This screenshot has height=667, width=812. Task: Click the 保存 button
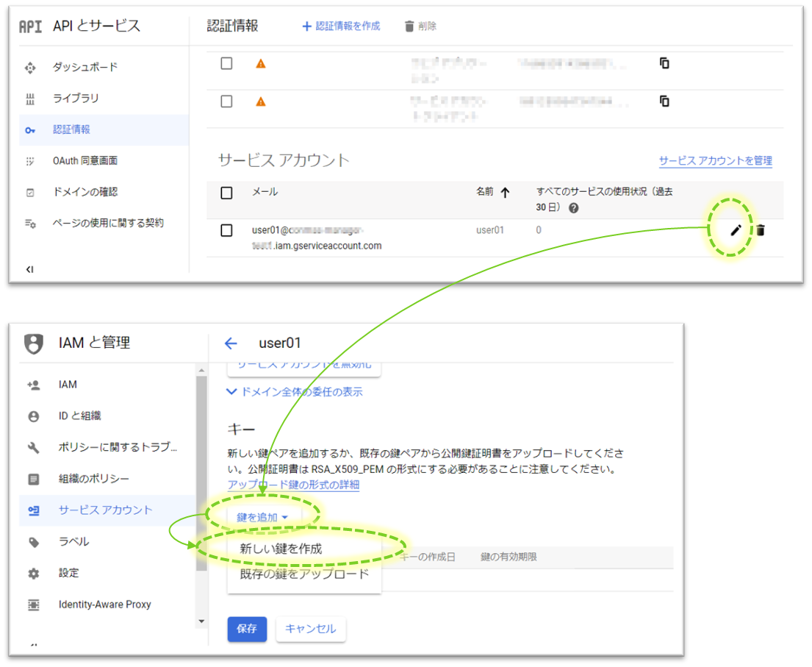tap(246, 629)
